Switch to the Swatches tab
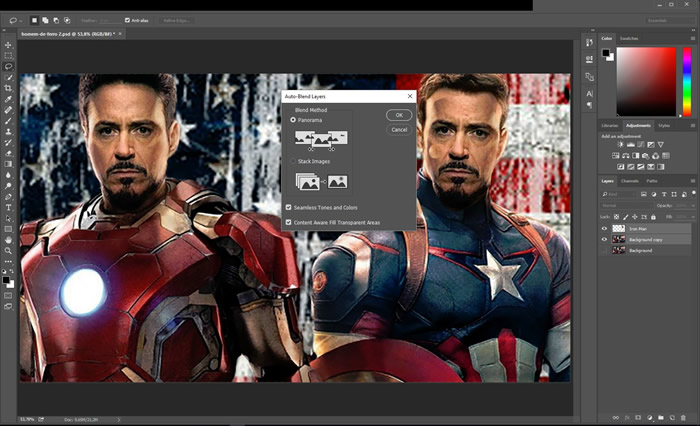The height and width of the screenshot is (426, 700). [x=629, y=38]
